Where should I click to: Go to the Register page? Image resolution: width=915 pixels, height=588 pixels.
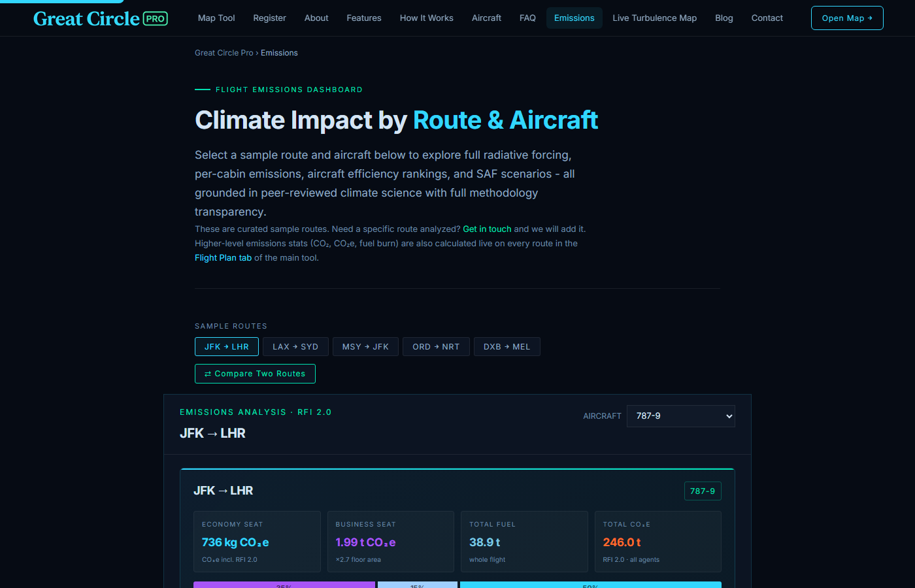click(x=270, y=18)
